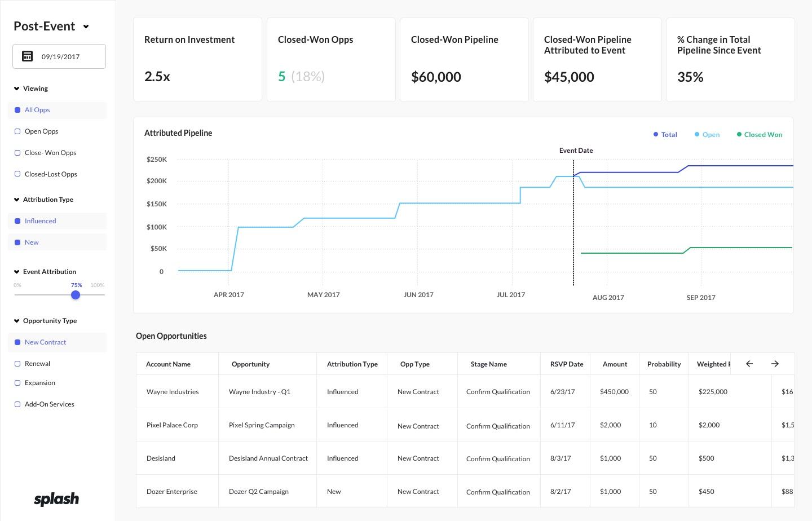The height and width of the screenshot is (521, 812).
Task: Toggle the Closed Won legend entry
Action: (x=759, y=135)
